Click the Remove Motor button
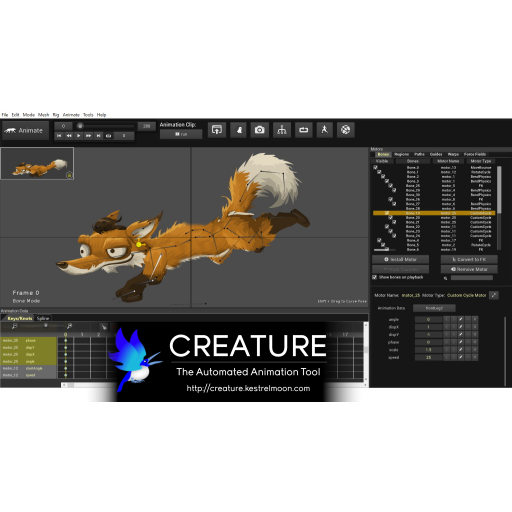 (469, 269)
